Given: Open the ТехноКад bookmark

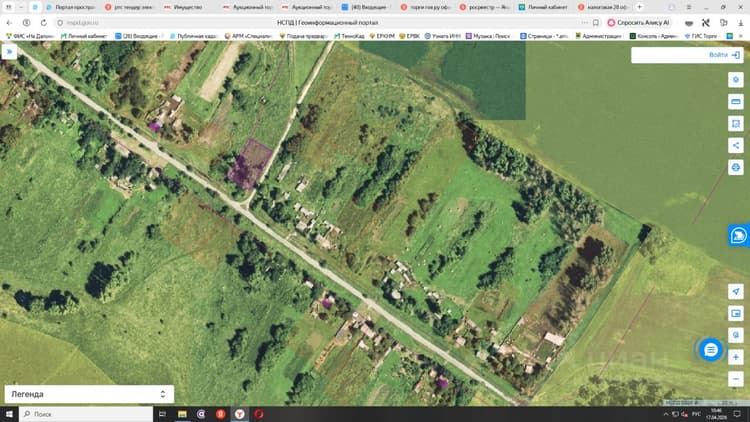Looking at the screenshot, I should [x=349, y=36].
